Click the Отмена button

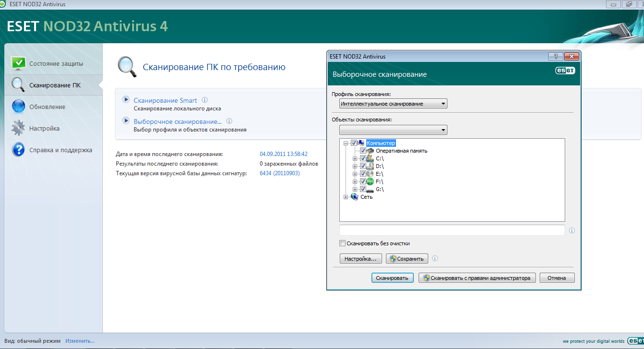557,278
